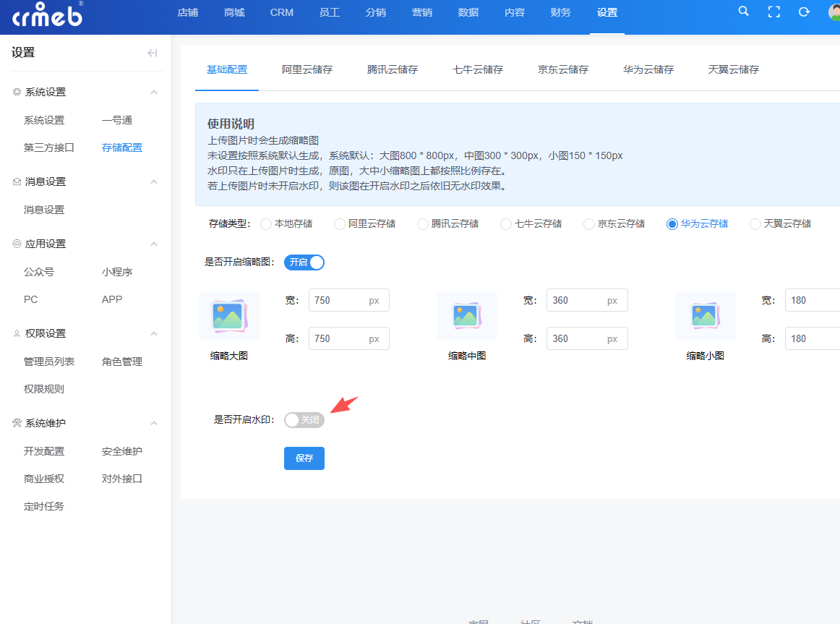Image resolution: width=840 pixels, height=624 pixels.
Task: Open the 财务 top menu
Action: tap(560, 12)
